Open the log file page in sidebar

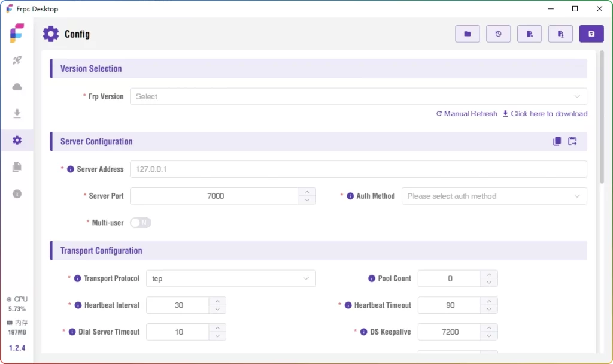[x=17, y=167]
